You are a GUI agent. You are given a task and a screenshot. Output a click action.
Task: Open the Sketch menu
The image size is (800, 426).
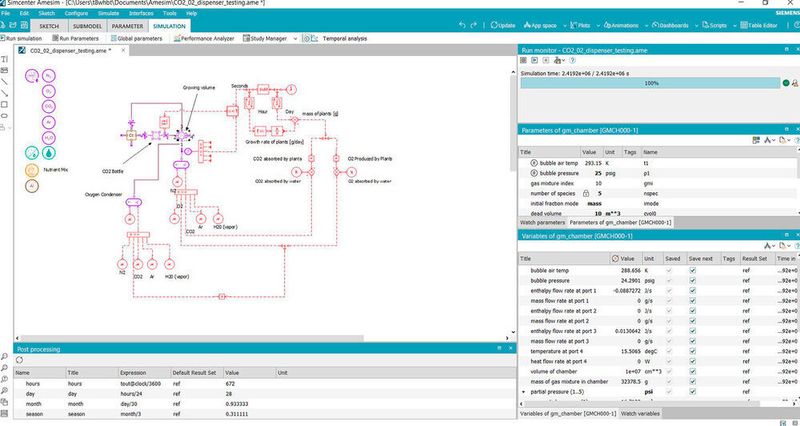click(x=46, y=13)
